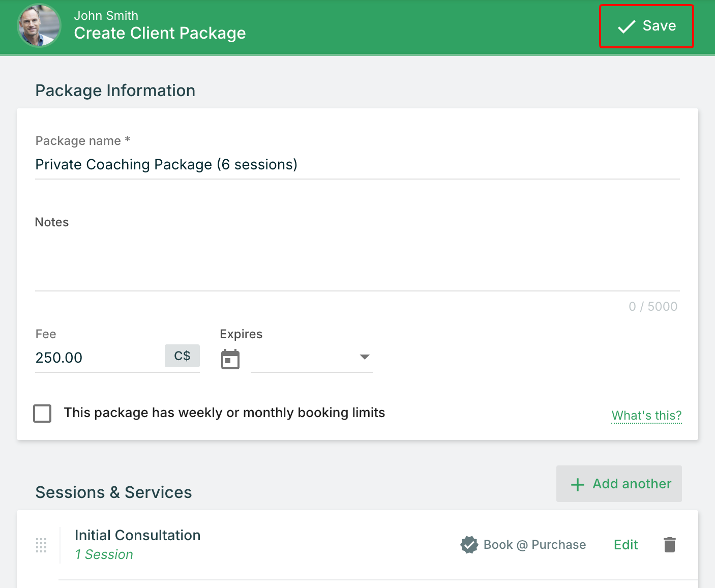Click the Book @ Purchase badge icon

click(x=469, y=545)
